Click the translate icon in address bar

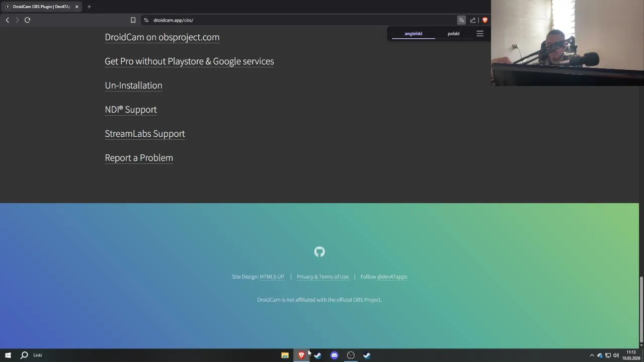[x=461, y=20]
